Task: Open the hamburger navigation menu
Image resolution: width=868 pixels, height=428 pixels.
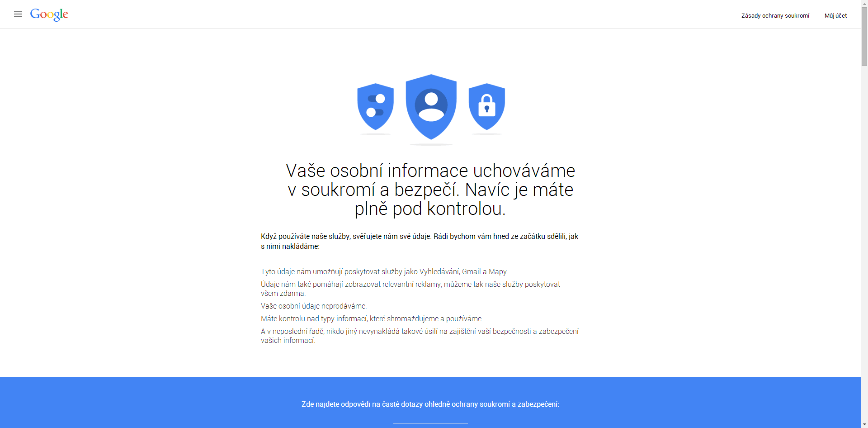Action: point(18,14)
